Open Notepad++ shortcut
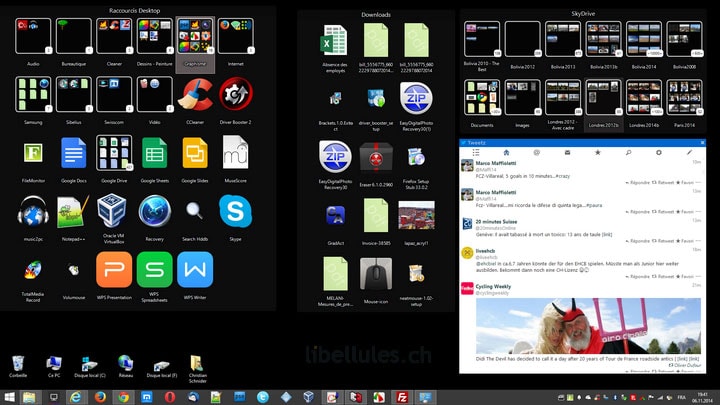 (x=73, y=211)
